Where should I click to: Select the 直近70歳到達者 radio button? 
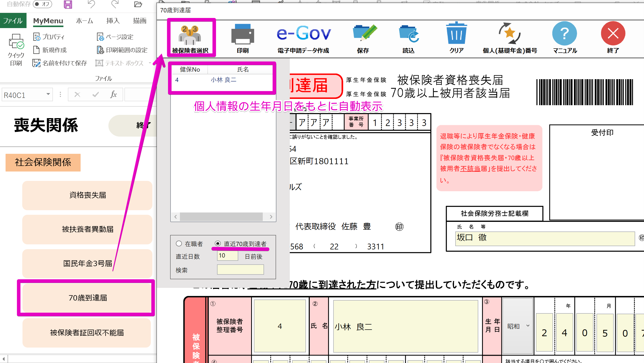tap(218, 244)
